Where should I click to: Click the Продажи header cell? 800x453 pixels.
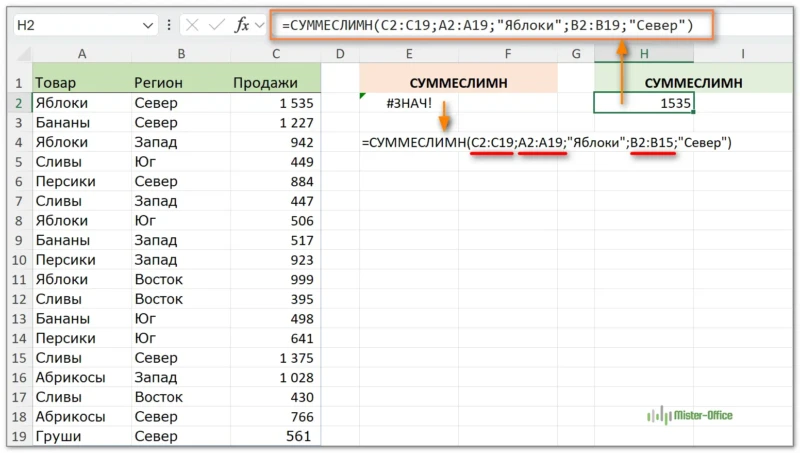point(275,82)
